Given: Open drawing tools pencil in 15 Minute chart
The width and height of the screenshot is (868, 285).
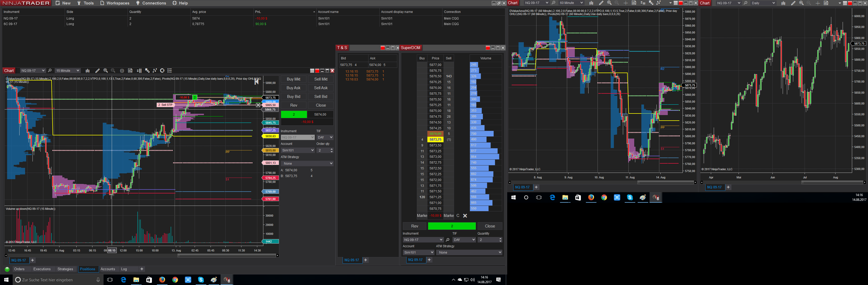Looking at the screenshot, I should pyautogui.click(x=97, y=71).
